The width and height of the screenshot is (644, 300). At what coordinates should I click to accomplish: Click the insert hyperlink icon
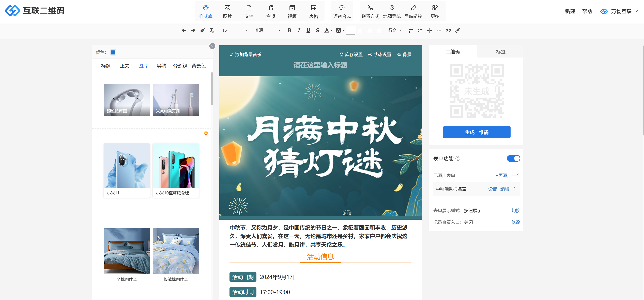(x=457, y=30)
